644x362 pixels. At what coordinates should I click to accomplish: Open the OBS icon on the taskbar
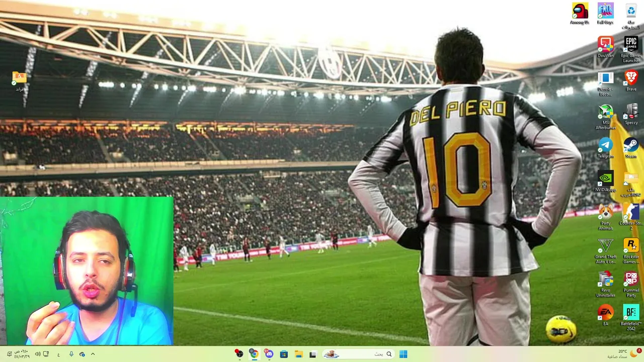[x=239, y=354]
